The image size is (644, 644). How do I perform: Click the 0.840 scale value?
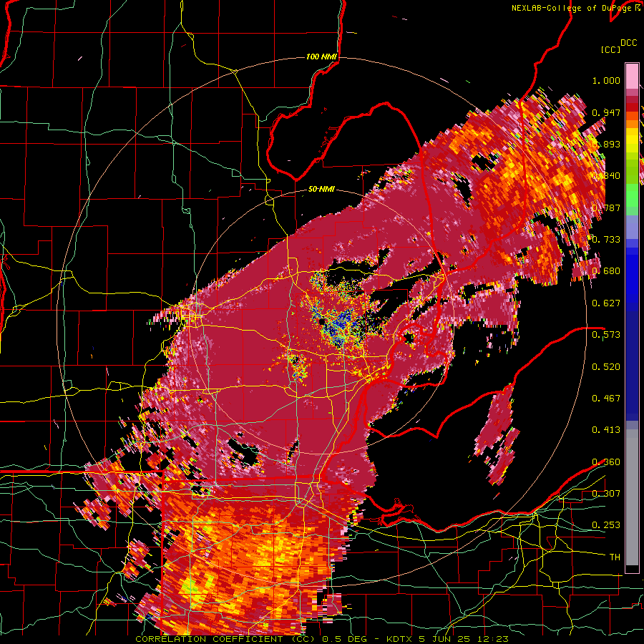click(606, 176)
